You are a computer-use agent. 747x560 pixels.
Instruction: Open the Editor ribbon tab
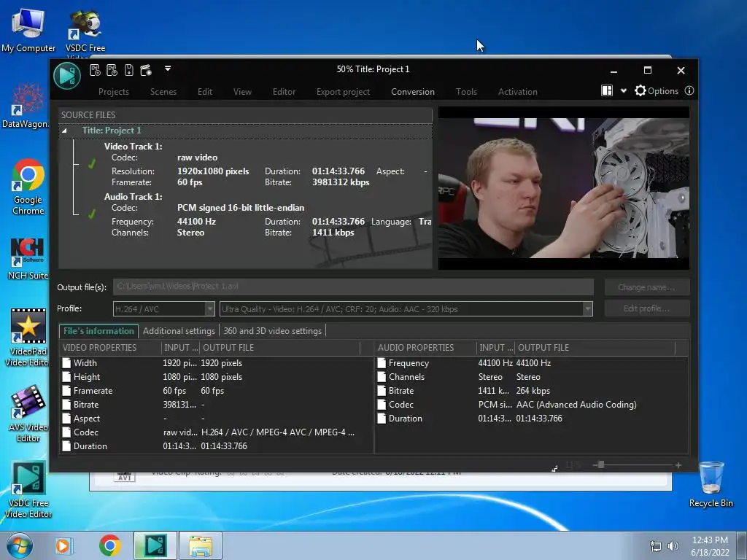click(x=284, y=91)
